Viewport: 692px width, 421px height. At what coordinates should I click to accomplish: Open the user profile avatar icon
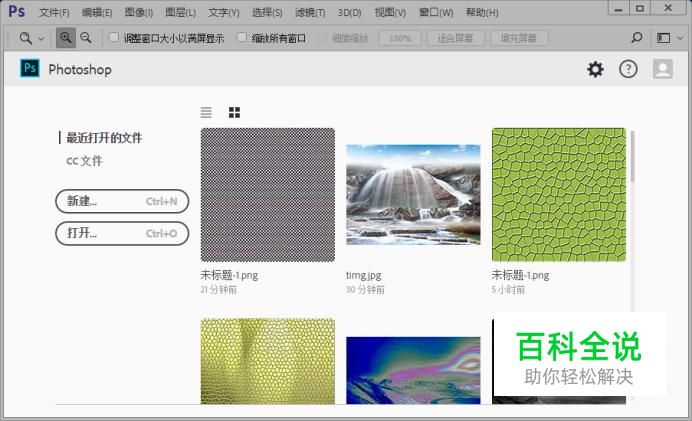[x=662, y=69]
